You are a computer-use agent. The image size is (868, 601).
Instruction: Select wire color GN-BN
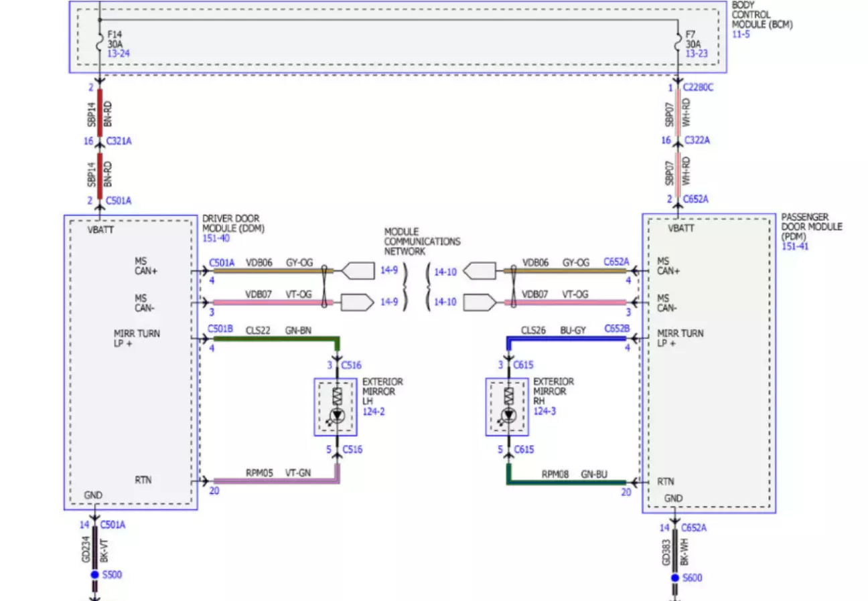299,330
